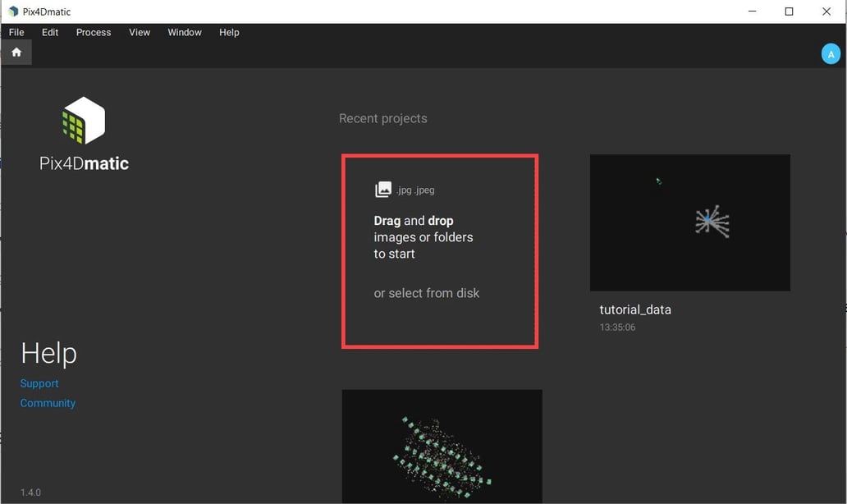This screenshot has width=847, height=504.
Task: Open the tutorial_data project thumbnail
Action: [x=689, y=222]
